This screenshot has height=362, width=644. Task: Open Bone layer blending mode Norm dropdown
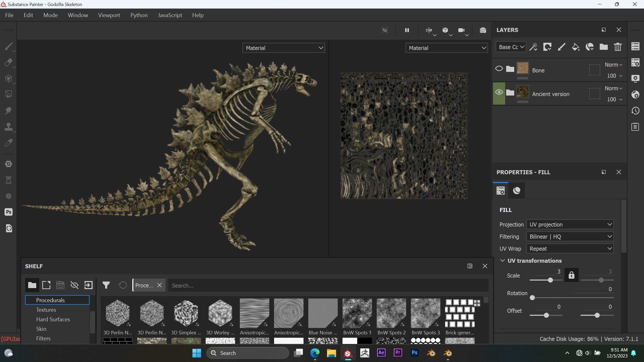[613, 65]
